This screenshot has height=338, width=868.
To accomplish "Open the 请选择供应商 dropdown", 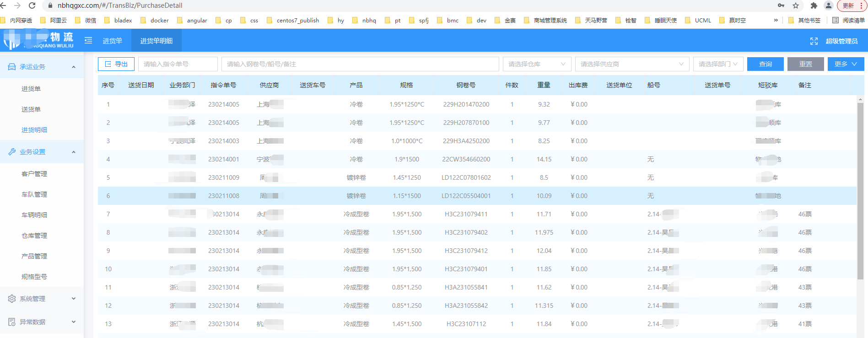I will pos(632,64).
